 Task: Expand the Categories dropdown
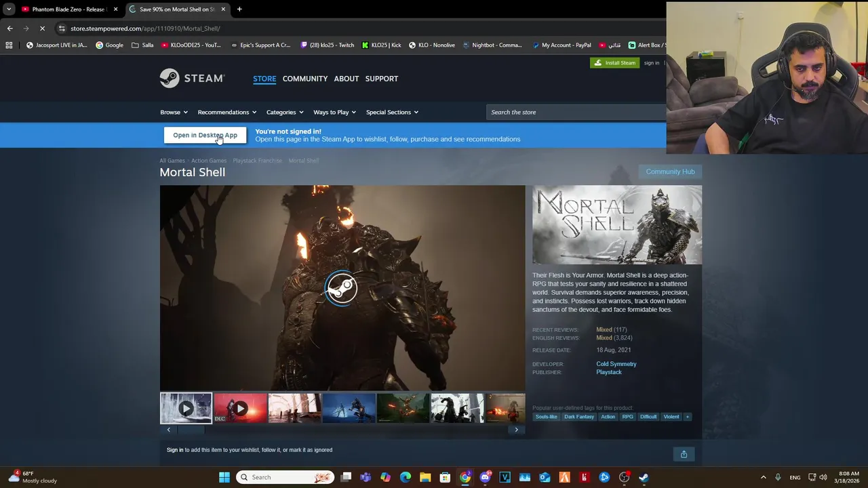click(285, 113)
